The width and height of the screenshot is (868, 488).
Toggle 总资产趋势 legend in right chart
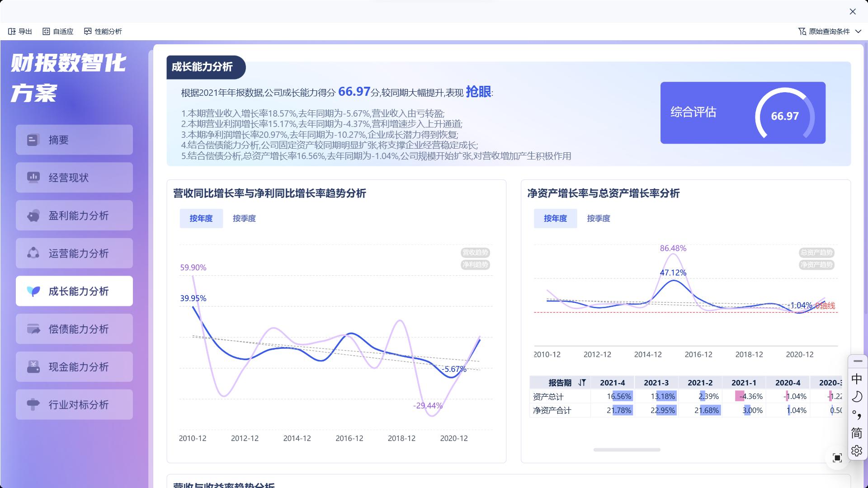click(816, 253)
